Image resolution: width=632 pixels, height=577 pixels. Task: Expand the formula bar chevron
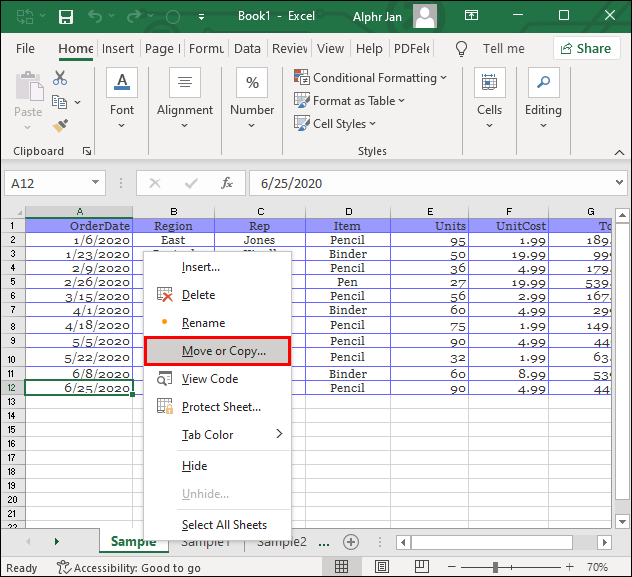coord(619,183)
